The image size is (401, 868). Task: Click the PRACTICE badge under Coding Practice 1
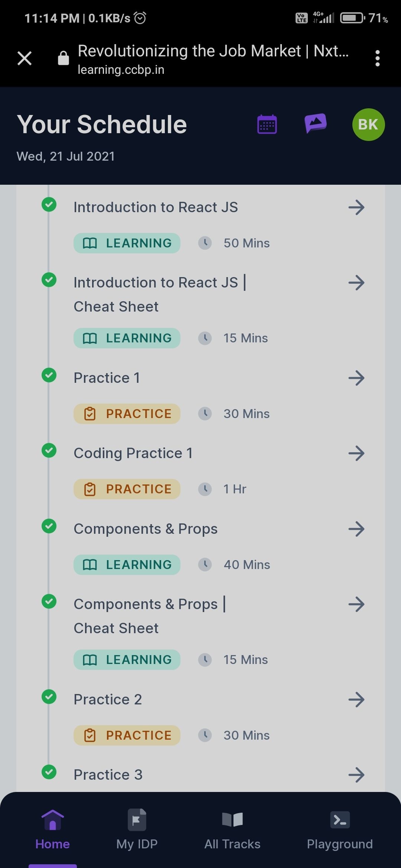127,489
